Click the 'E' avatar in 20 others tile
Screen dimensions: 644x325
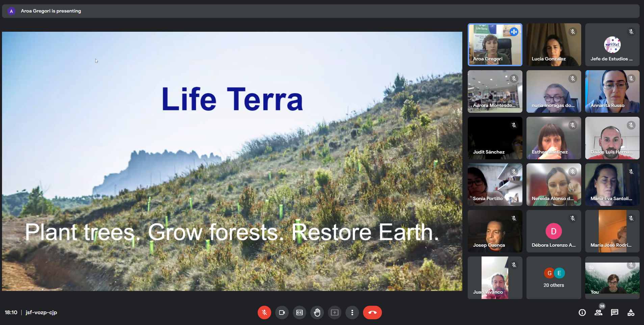pos(559,273)
